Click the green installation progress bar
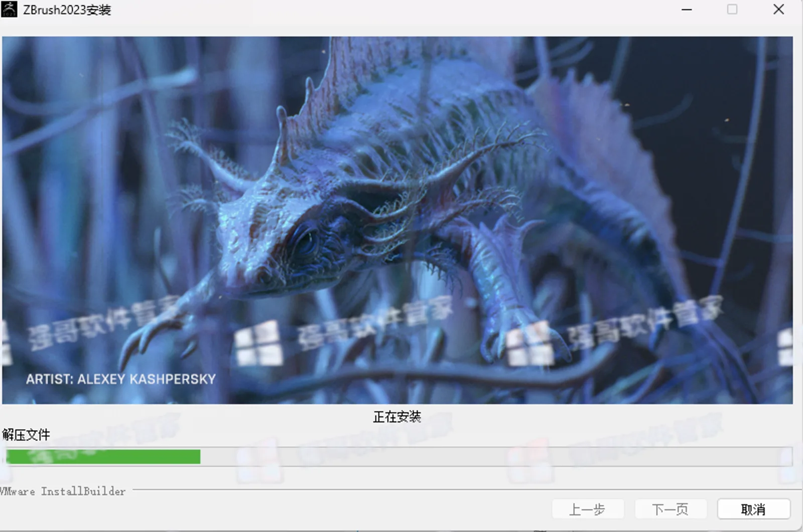The image size is (803, 532). (399, 457)
